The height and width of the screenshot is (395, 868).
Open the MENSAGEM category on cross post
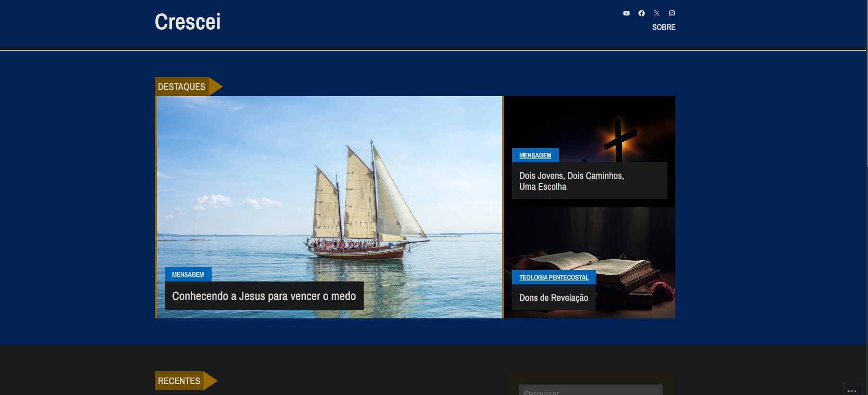[x=535, y=155]
